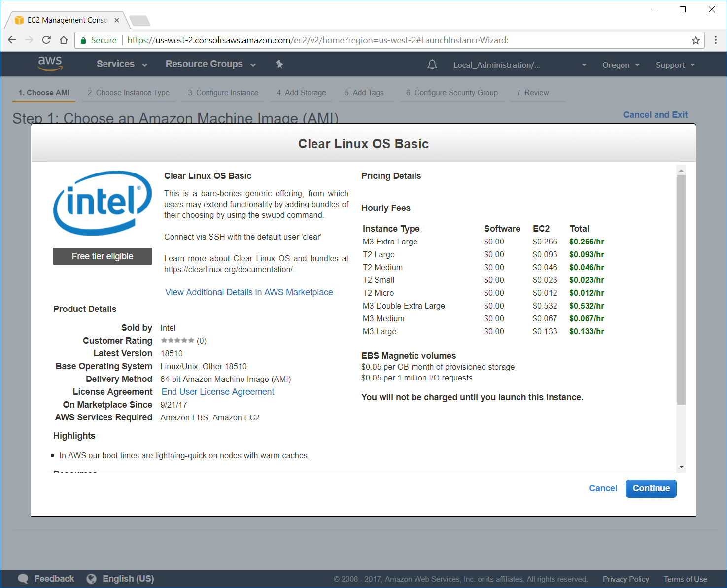Reload the page with refresh icon
The width and height of the screenshot is (727, 588).
click(46, 40)
